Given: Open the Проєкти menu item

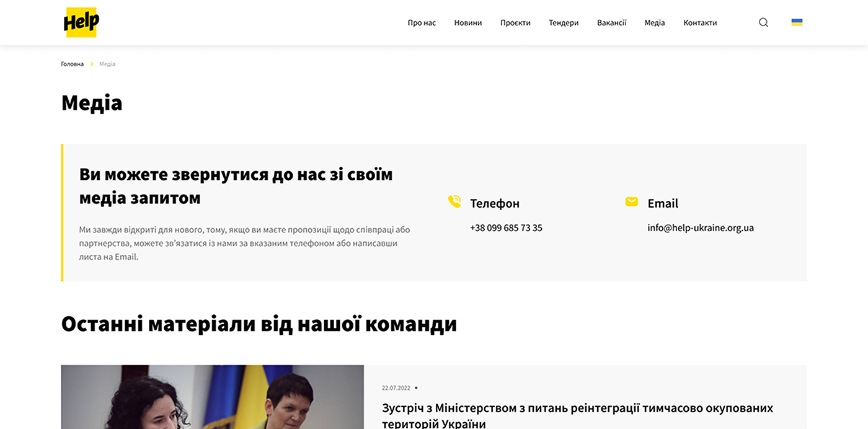Looking at the screenshot, I should click(x=515, y=23).
